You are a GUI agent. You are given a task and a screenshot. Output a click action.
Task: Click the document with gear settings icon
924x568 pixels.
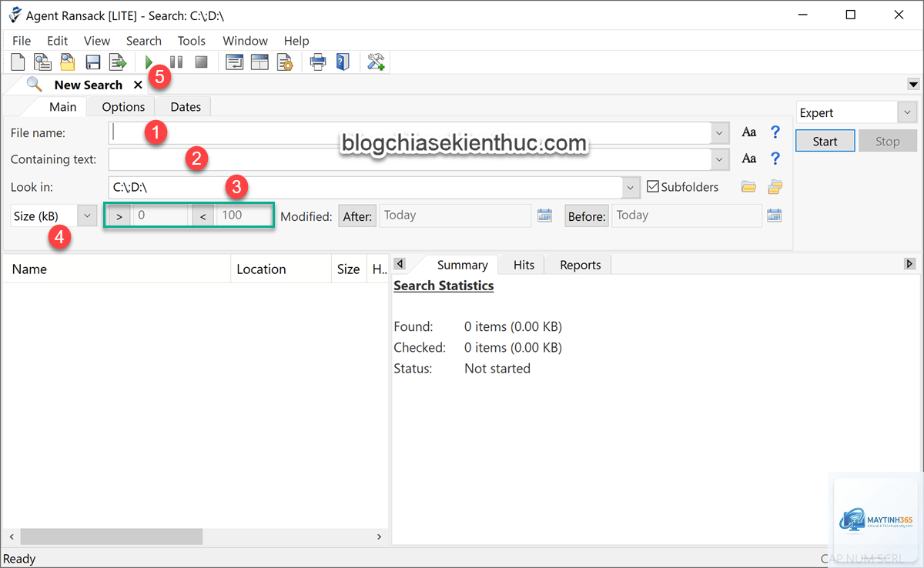(285, 62)
